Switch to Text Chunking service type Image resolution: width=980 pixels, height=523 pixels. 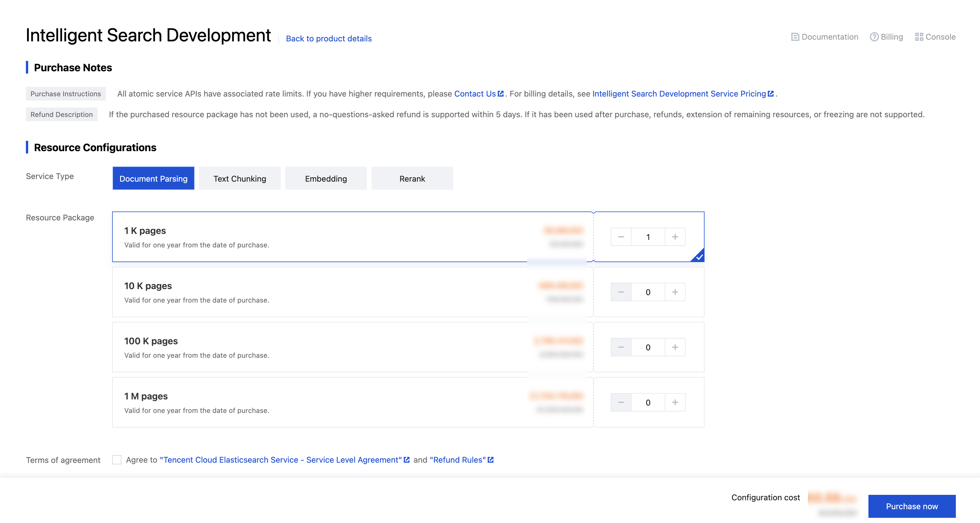(x=240, y=178)
